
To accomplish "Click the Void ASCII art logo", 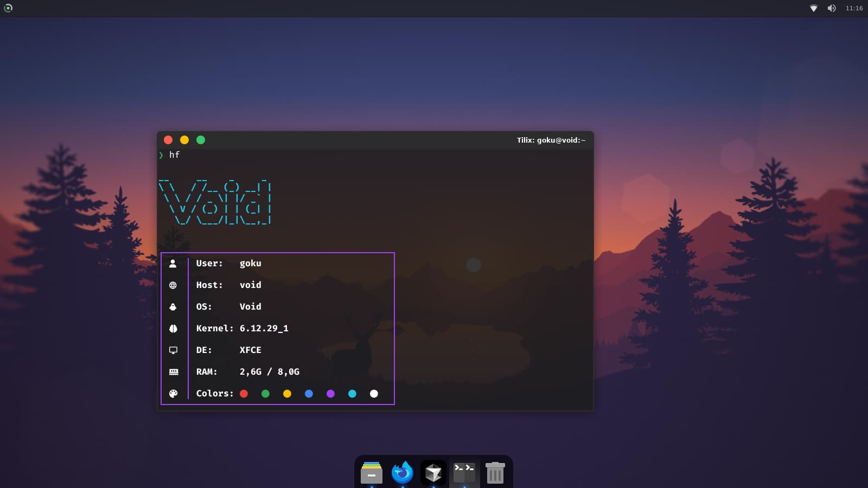I will pos(215,202).
